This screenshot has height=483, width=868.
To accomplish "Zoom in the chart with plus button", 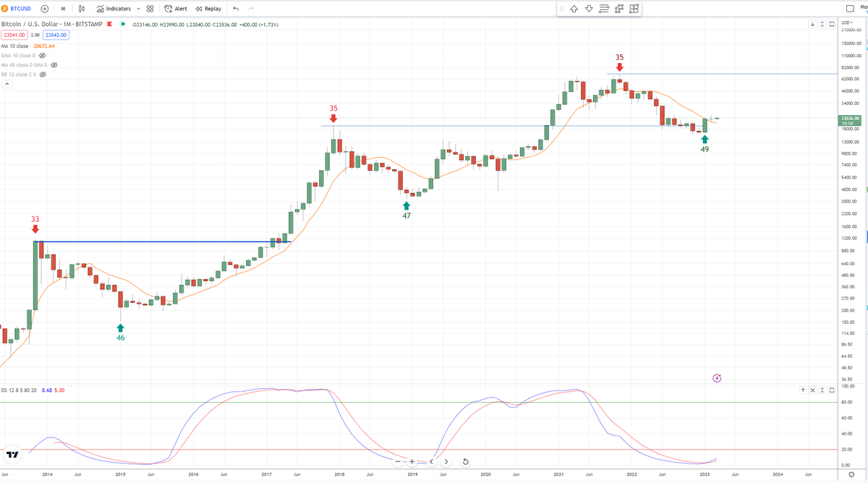I will (412, 461).
